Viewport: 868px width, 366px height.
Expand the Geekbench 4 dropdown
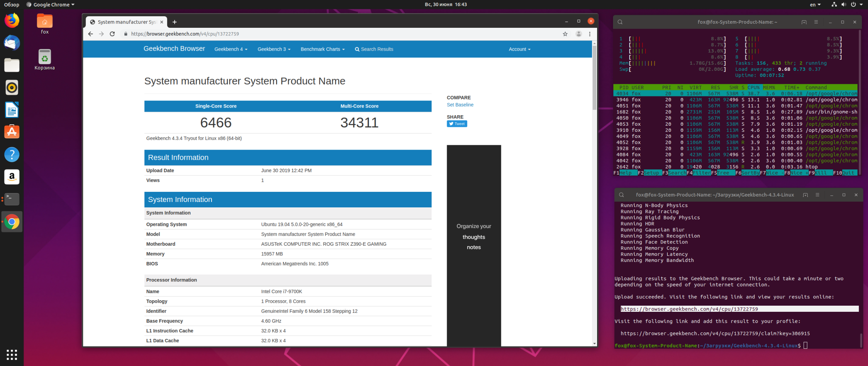[231, 49]
